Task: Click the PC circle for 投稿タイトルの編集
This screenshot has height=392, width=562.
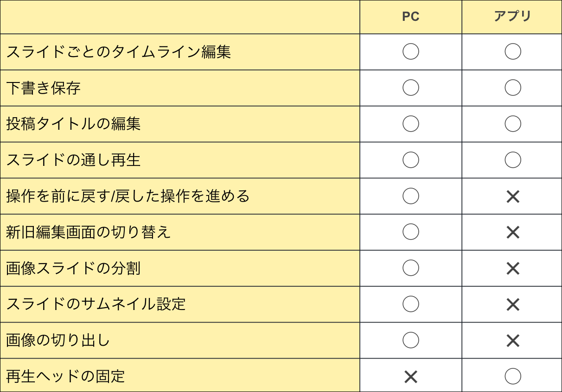Action: [411, 124]
